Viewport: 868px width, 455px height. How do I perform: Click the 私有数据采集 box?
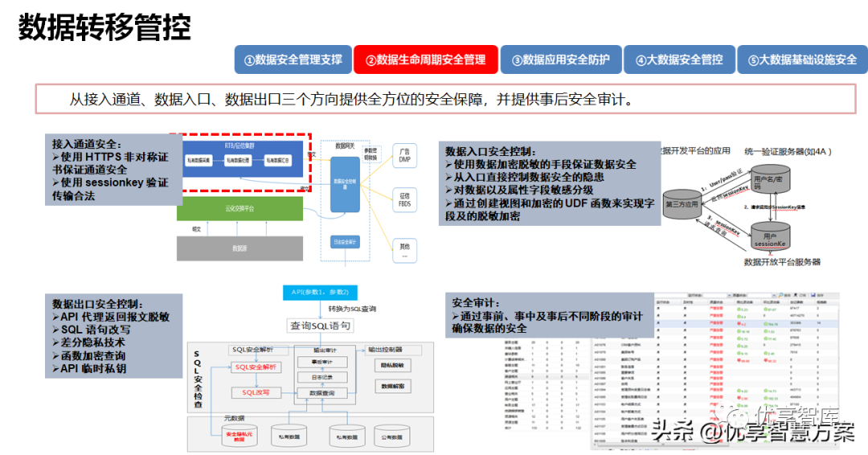pyautogui.click(x=199, y=161)
